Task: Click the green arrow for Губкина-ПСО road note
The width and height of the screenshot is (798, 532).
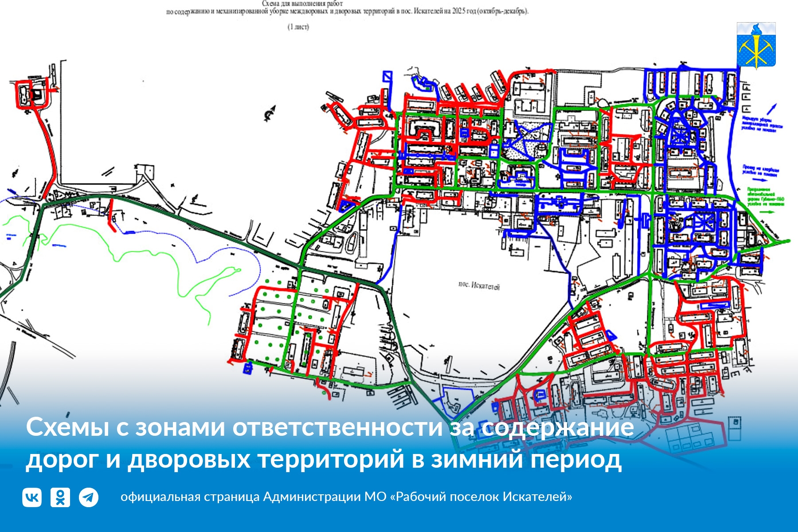Action: point(767,212)
